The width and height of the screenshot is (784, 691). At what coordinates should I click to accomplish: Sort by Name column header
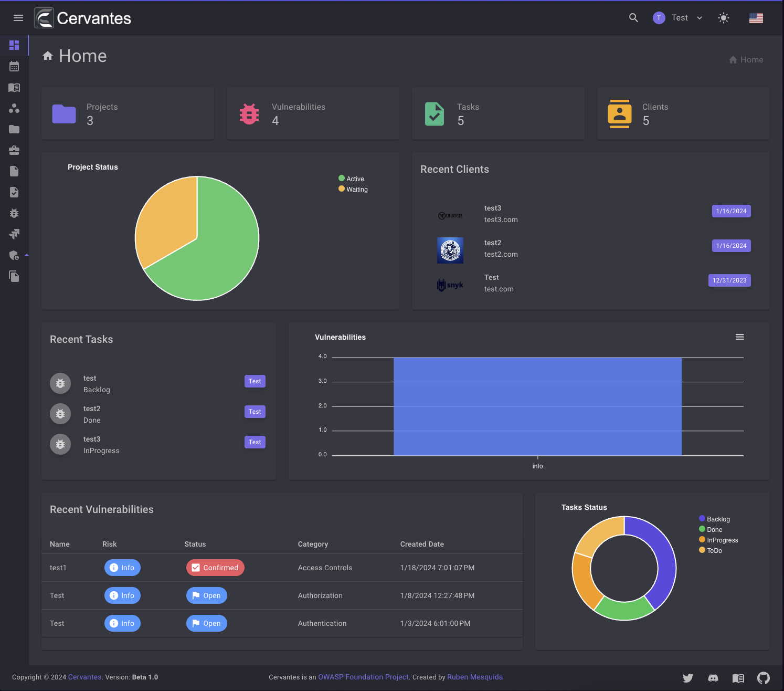60,544
